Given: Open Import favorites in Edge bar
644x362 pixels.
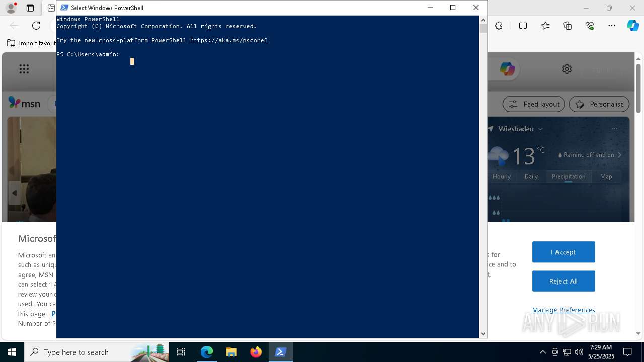Looking at the screenshot, I should [31, 43].
